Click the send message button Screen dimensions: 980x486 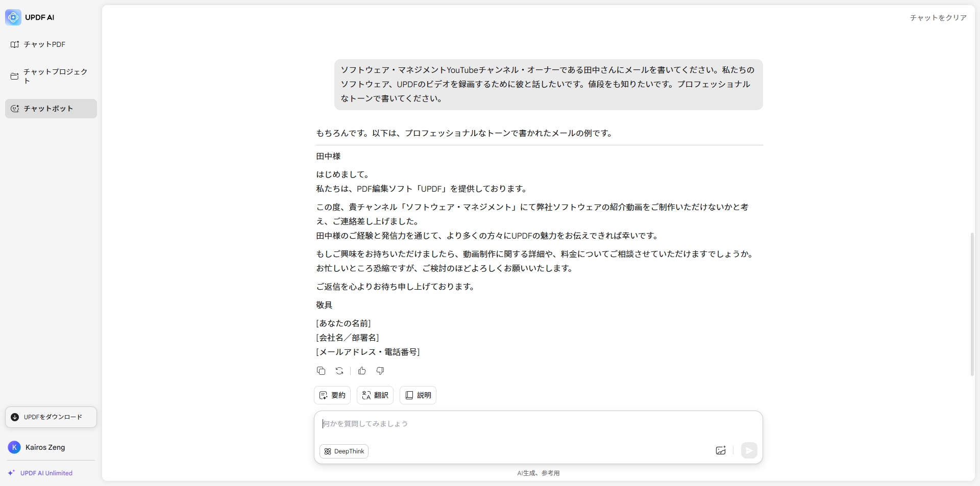pos(749,450)
